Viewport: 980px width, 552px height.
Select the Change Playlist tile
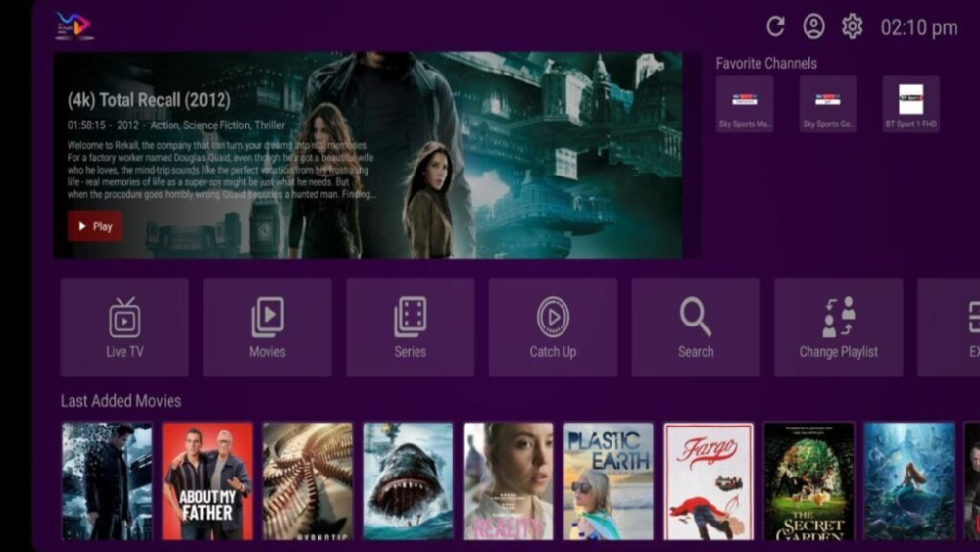838,327
